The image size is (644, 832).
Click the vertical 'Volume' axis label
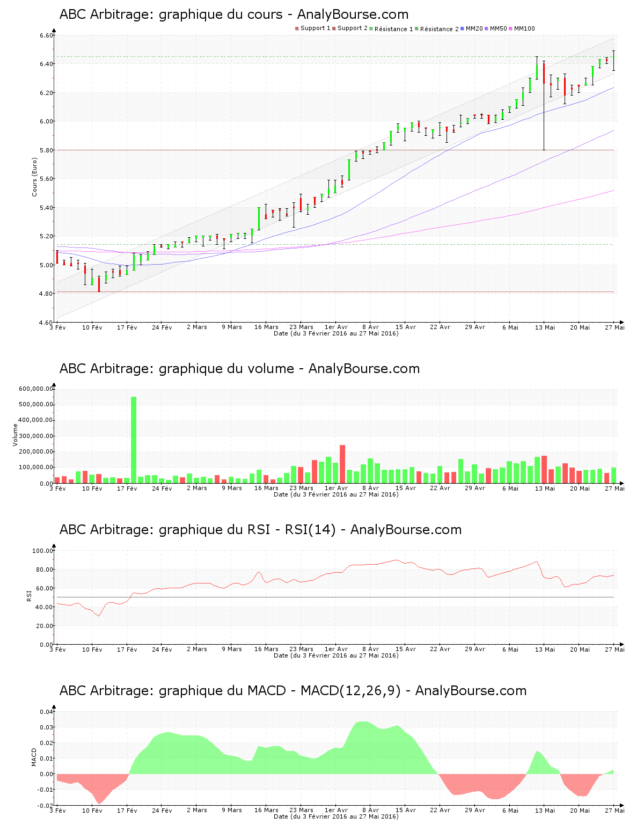pyautogui.click(x=15, y=435)
